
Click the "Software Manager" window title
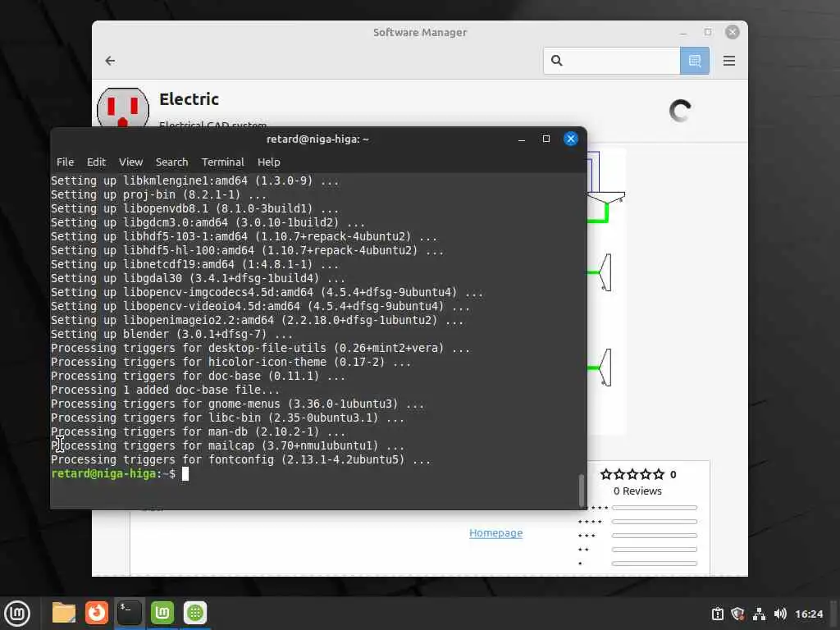coord(420,33)
